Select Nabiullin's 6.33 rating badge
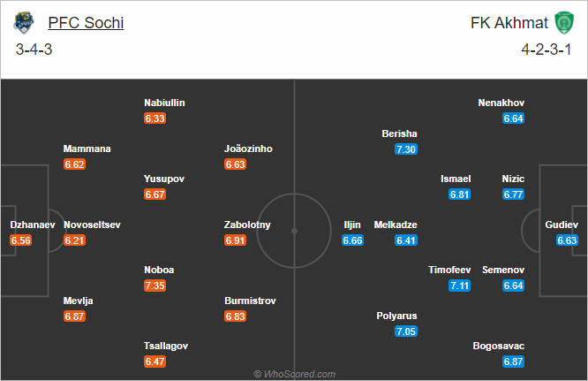The height and width of the screenshot is (381, 588). point(155,118)
